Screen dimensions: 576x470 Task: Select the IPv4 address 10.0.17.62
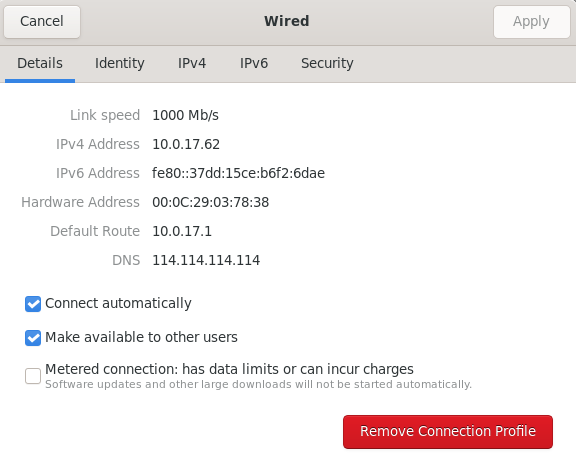[186, 144]
